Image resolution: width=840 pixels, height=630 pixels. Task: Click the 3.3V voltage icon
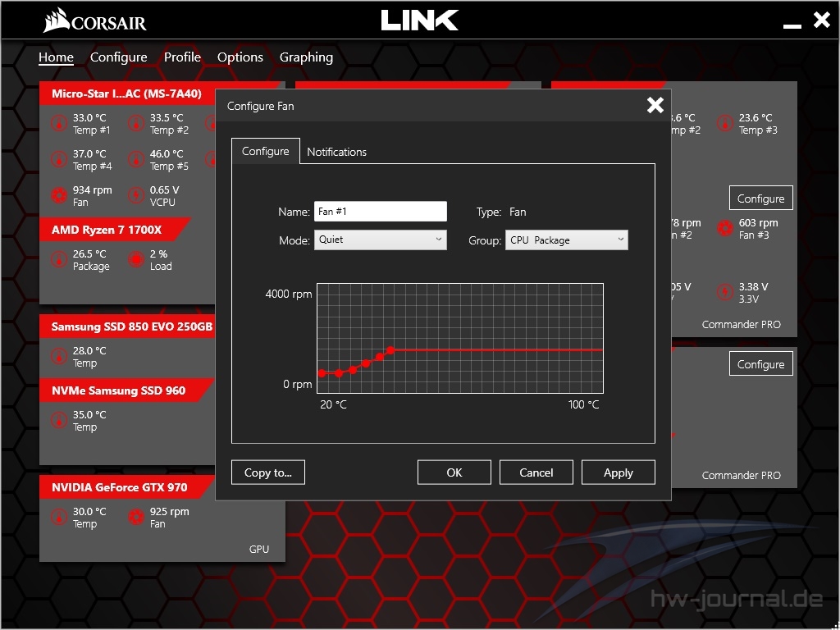(x=724, y=292)
